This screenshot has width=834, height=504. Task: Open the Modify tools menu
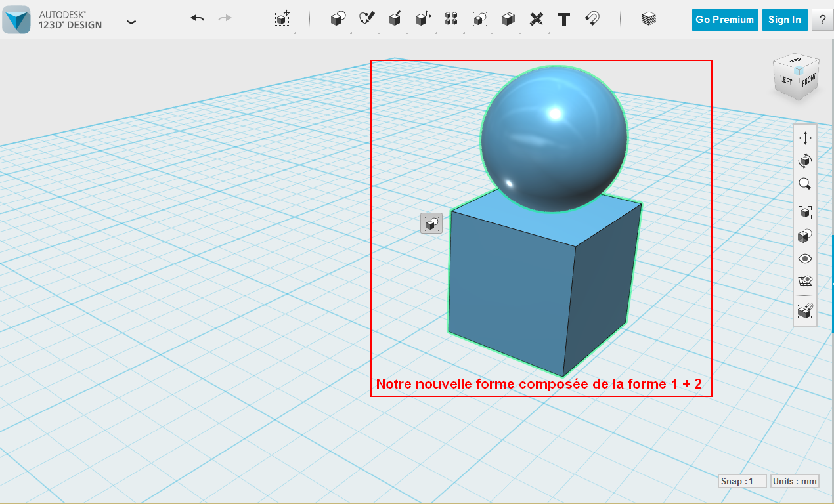(x=423, y=19)
